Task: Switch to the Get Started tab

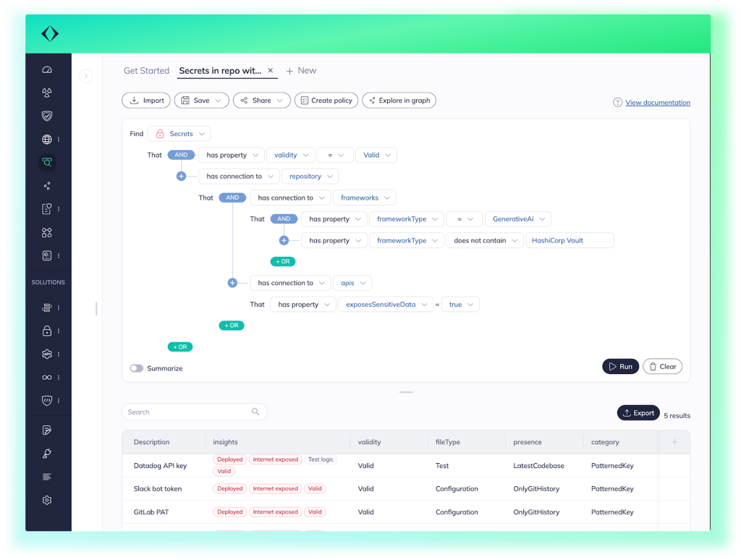Action: (146, 70)
